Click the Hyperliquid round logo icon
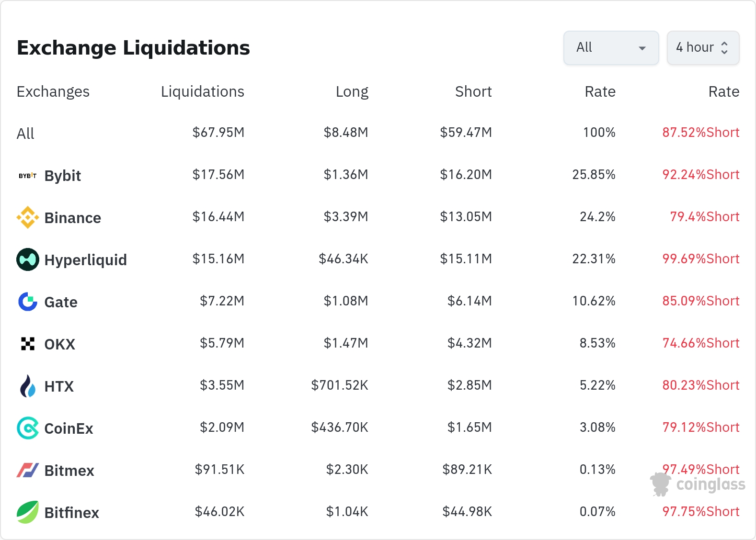756x540 pixels. click(27, 259)
